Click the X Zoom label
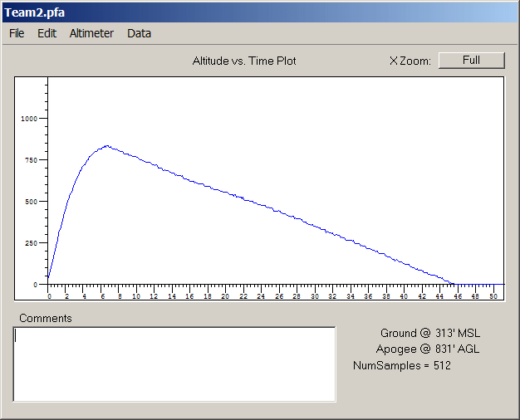This screenshot has width=520, height=420. point(410,61)
